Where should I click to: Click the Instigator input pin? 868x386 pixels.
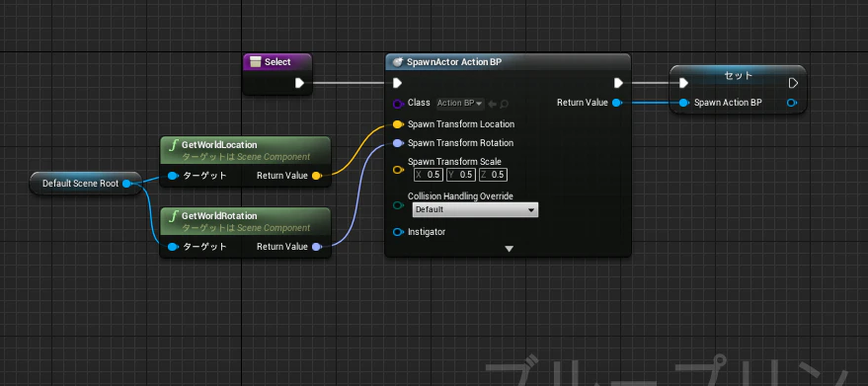(x=398, y=232)
